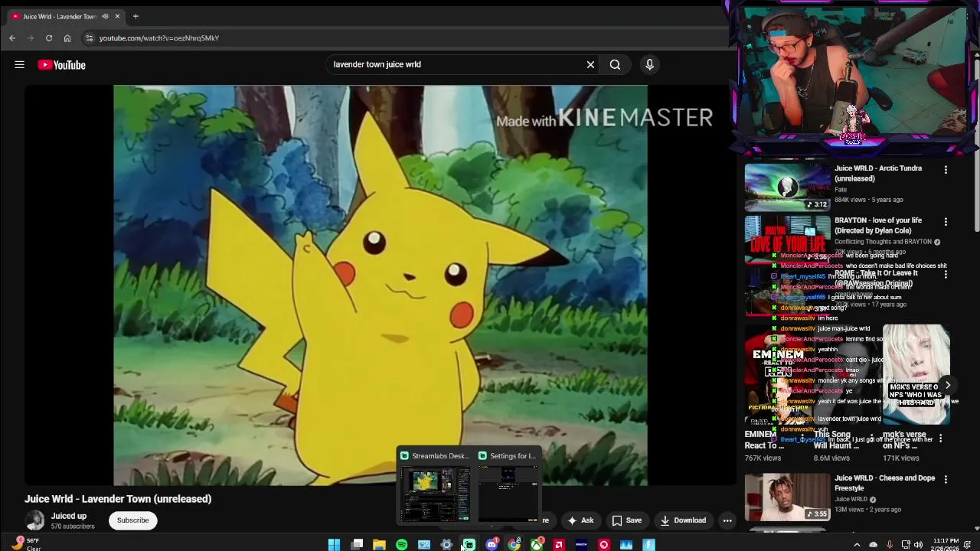Open the AMD software taskbar icon
This screenshot has width=980, height=551.
pos(559,545)
